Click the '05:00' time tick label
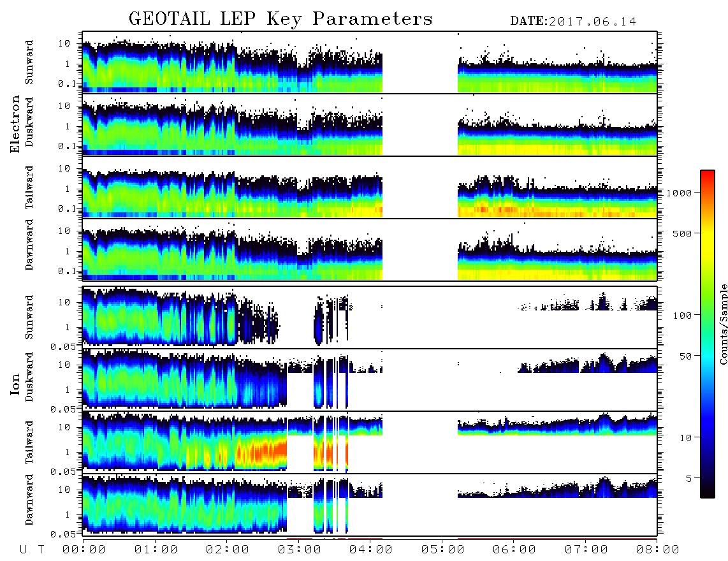Screen dimensions: 728x561 click(x=443, y=550)
